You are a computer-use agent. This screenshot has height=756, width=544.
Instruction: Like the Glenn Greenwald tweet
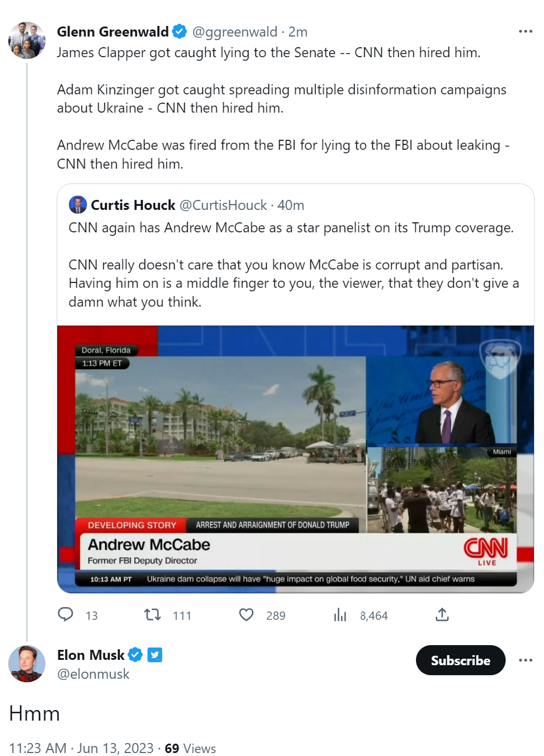[x=246, y=615]
